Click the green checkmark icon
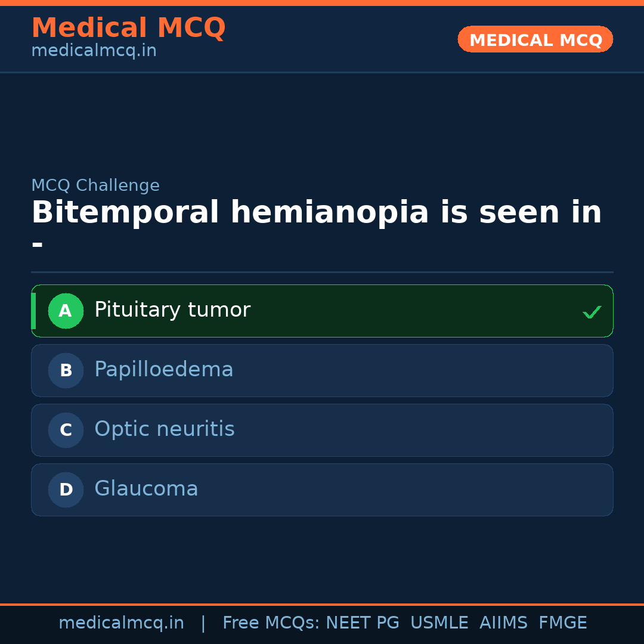 click(x=592, y=312)
